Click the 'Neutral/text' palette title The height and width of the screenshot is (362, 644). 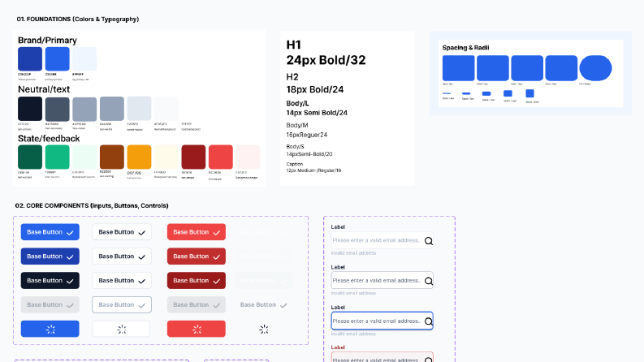(44, 89)
